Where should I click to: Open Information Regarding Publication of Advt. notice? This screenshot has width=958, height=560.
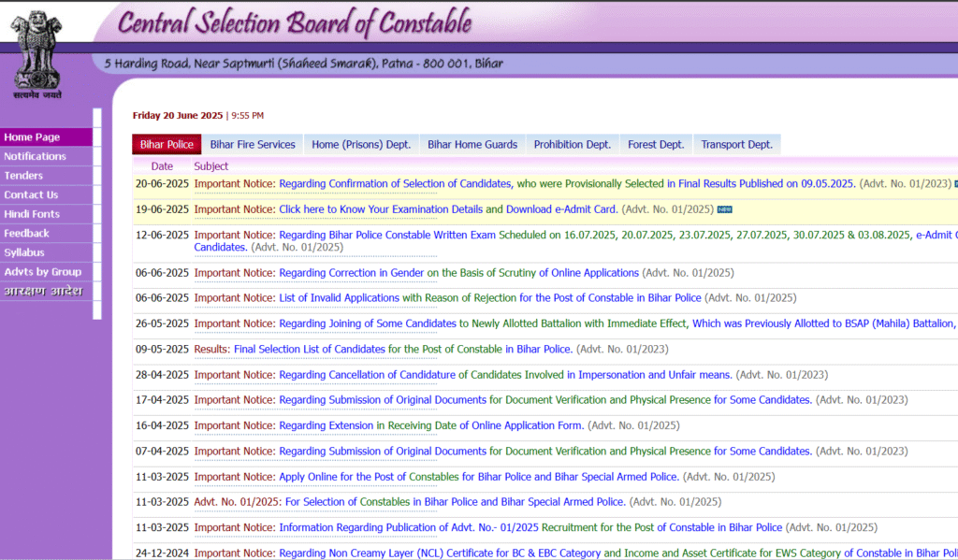point(530,527)
